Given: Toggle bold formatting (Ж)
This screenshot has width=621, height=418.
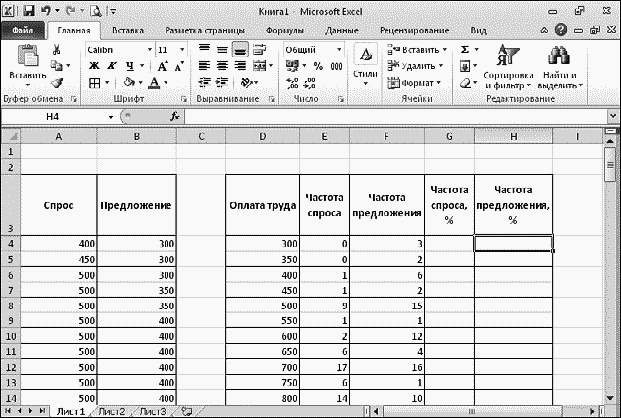Looking at the screenshot, I should click(x=93, y=66).
